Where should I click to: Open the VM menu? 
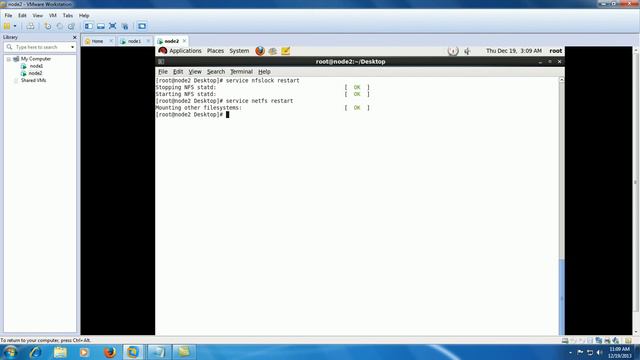(53, 16)
